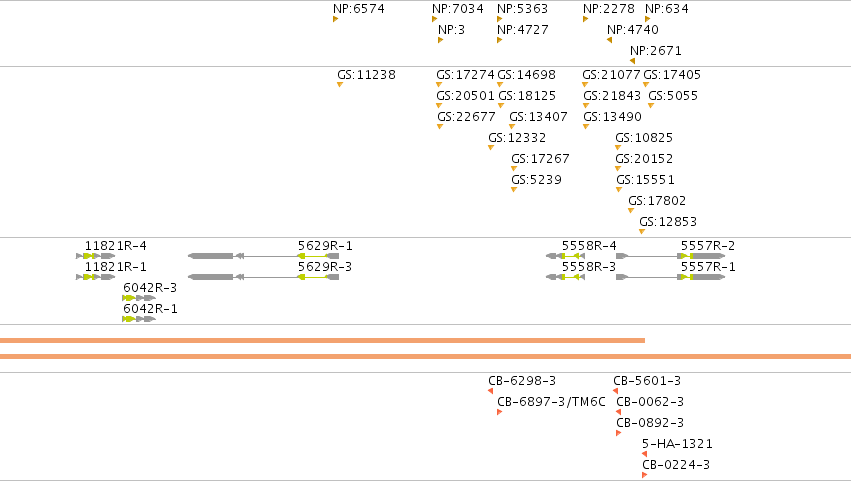Screen dimensions: 851x481
Task: Select CB-0892-3 label
Action: click(x=650, y=423)
